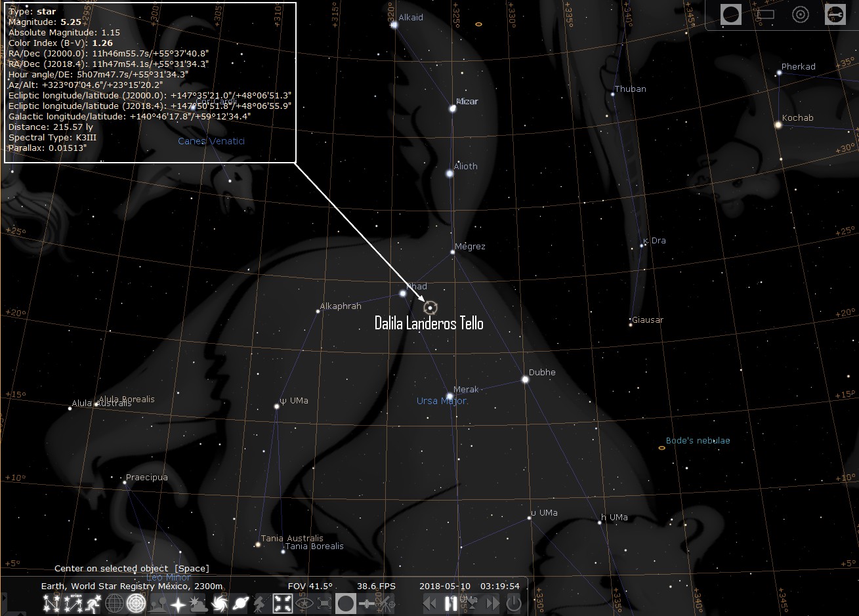This screenshot has width=859, height=616.
Task: Toggle constellation lines display
Action: (x=51, y=604)
